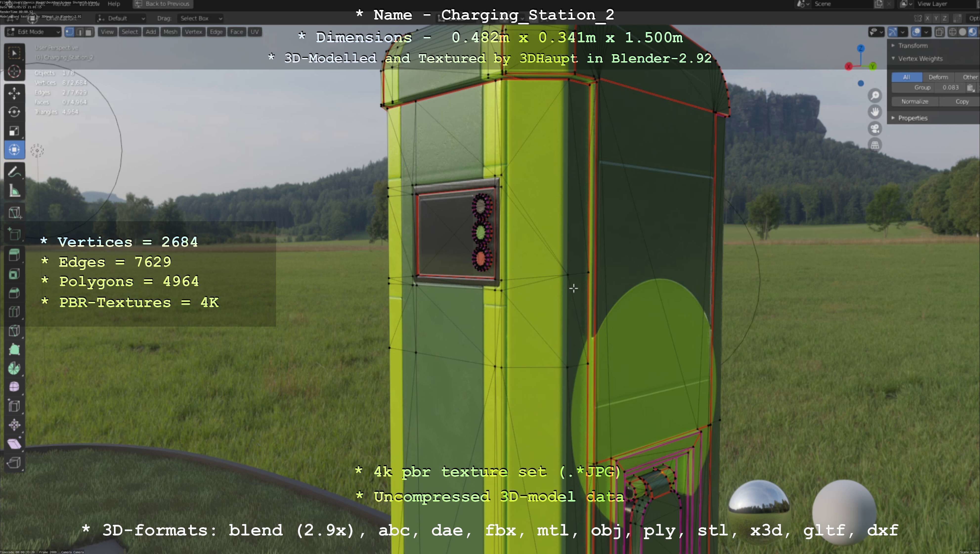Open the UV menu
The image size is (980, 554).
click(255, 32)
